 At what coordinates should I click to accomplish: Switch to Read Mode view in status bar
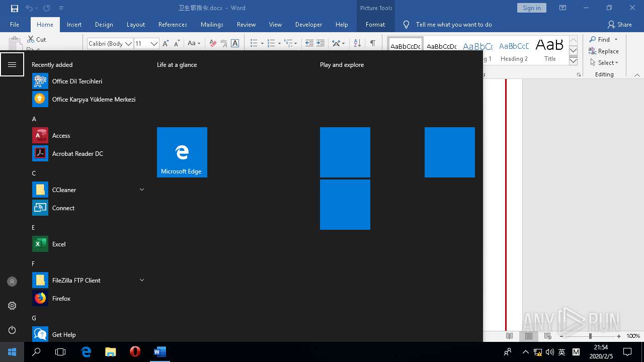click(510, 336)
